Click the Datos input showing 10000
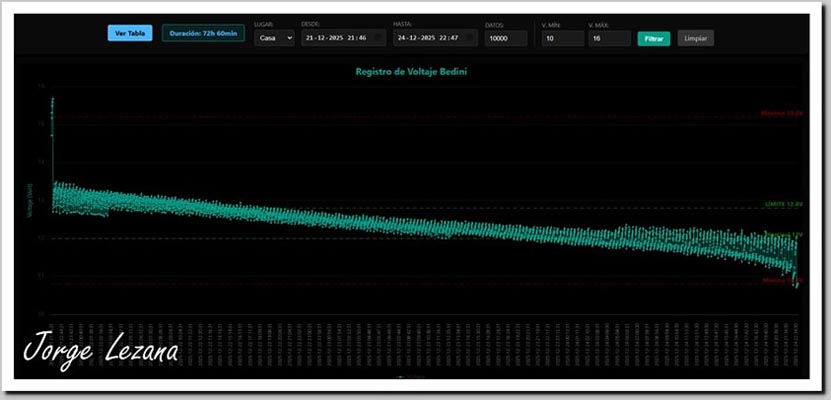Viewport: 831px width, 400px height. (506, 38)
